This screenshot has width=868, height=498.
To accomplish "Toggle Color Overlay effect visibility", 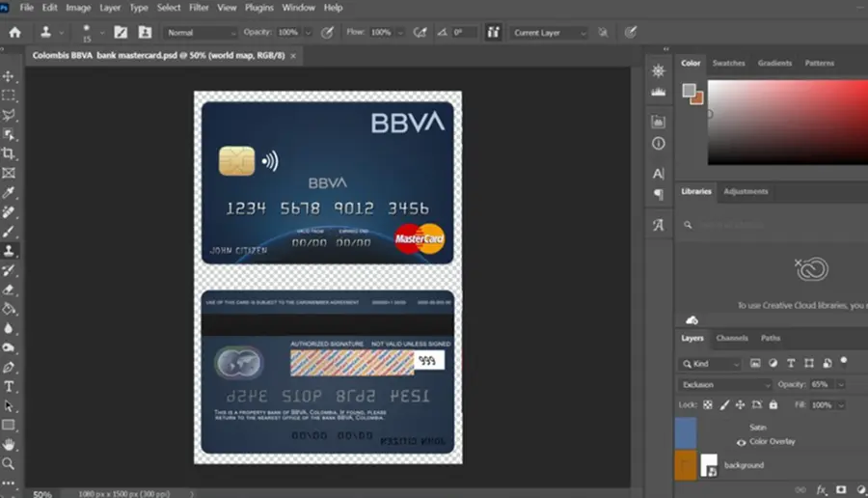I will 742,442.
